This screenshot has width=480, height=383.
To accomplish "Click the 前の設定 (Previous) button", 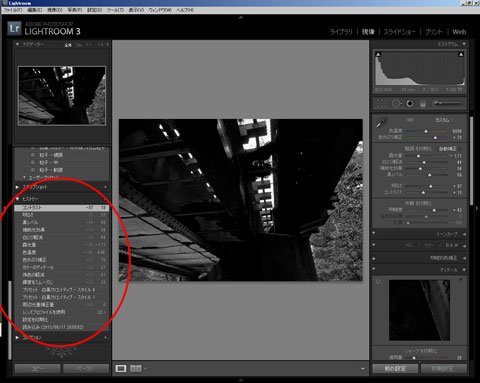I will click(x=395, y=369).
